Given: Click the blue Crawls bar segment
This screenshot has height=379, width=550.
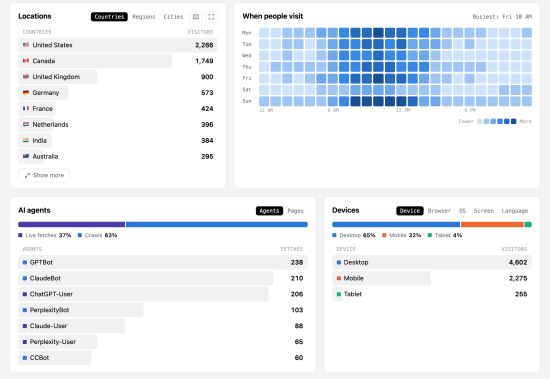Looking at the screenshot, I should [x=217, y=224].
